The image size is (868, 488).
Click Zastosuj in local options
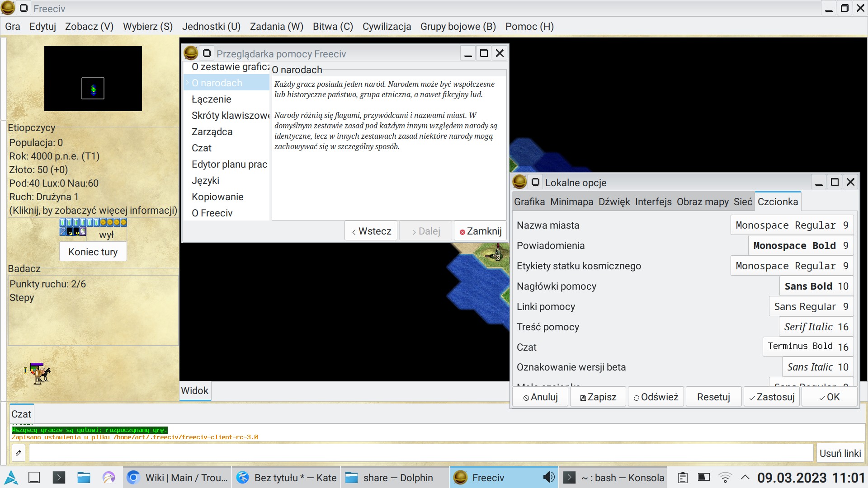click(772, 397)
